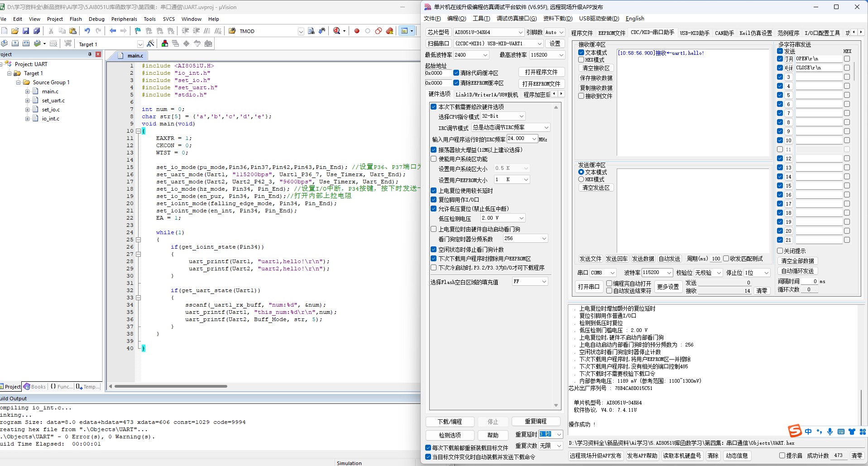The image size is (868, 466).
Task: Switch to the Keil仿真设置 tab
Action: point(756,33)
